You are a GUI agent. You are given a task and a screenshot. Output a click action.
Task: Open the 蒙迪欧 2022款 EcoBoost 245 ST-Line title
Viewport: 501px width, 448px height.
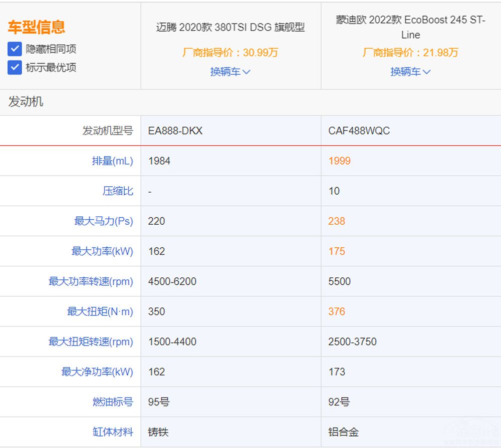click(x=410, y=28)
